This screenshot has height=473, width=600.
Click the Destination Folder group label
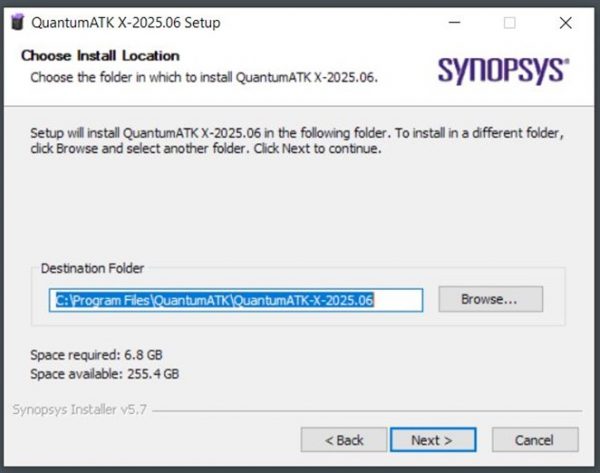click(x=92, y=268)
